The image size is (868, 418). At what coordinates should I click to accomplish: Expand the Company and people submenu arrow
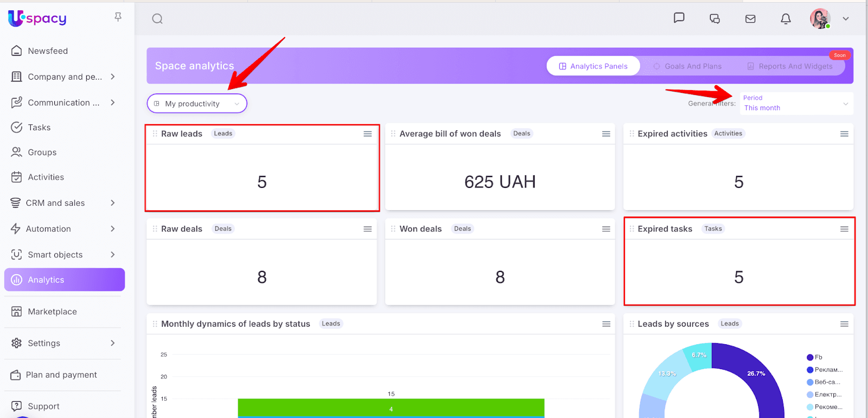point(113,77)
